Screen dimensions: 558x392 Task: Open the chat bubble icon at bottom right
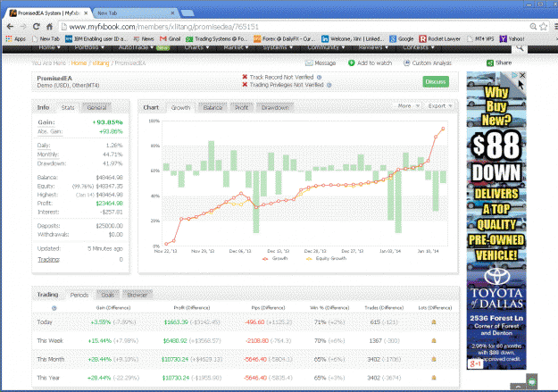click(532, 382)
